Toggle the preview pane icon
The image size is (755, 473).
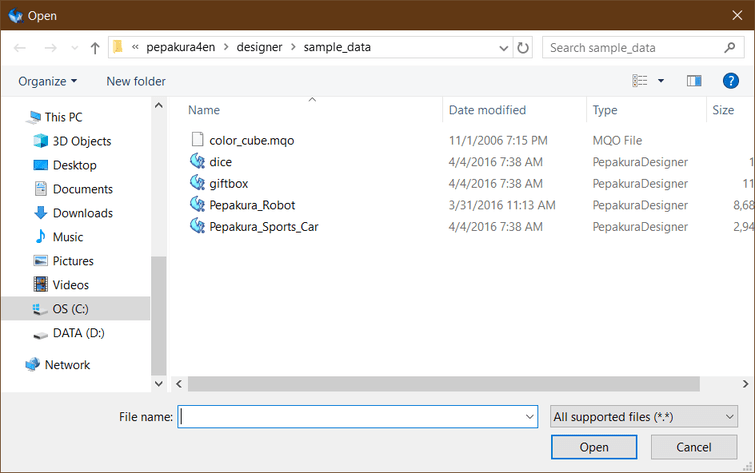pyautogui.click(x=694, y=81)
